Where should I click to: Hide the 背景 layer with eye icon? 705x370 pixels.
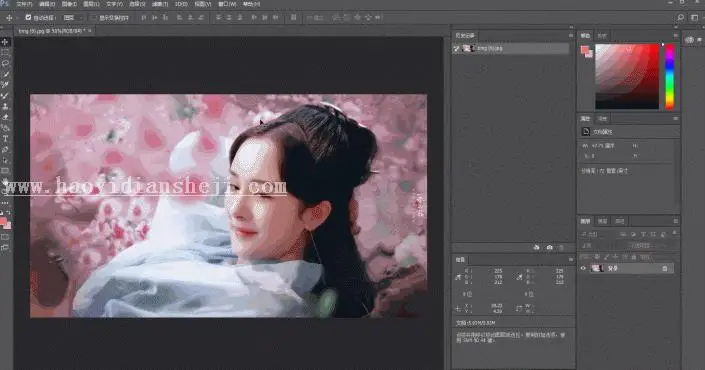click(x=584, y=268)
